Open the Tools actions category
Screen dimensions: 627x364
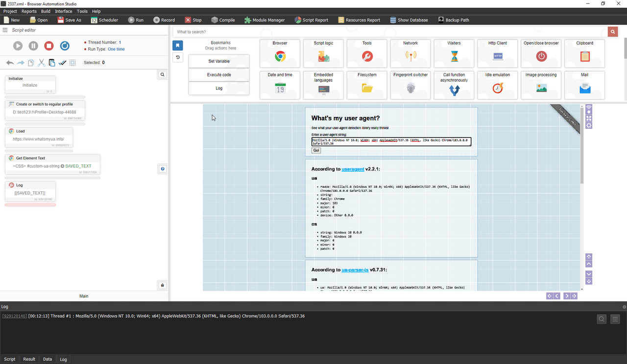pyautogui.click(x=367, y=53)
